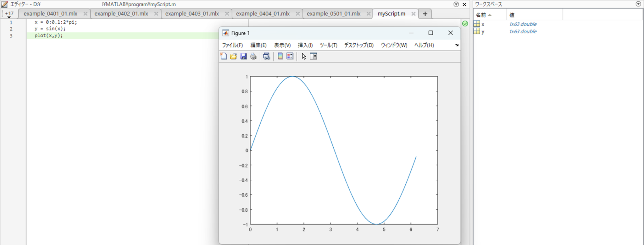Click the New Figure icon in toolbar
This screenshot has width=644, height=245.
pyautogui.click(x=224, y=56)
